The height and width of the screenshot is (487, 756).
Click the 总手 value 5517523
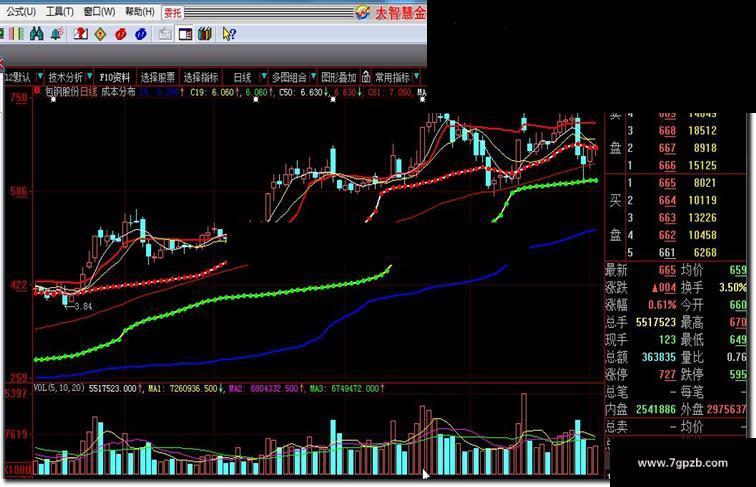(x=656, y=322)
